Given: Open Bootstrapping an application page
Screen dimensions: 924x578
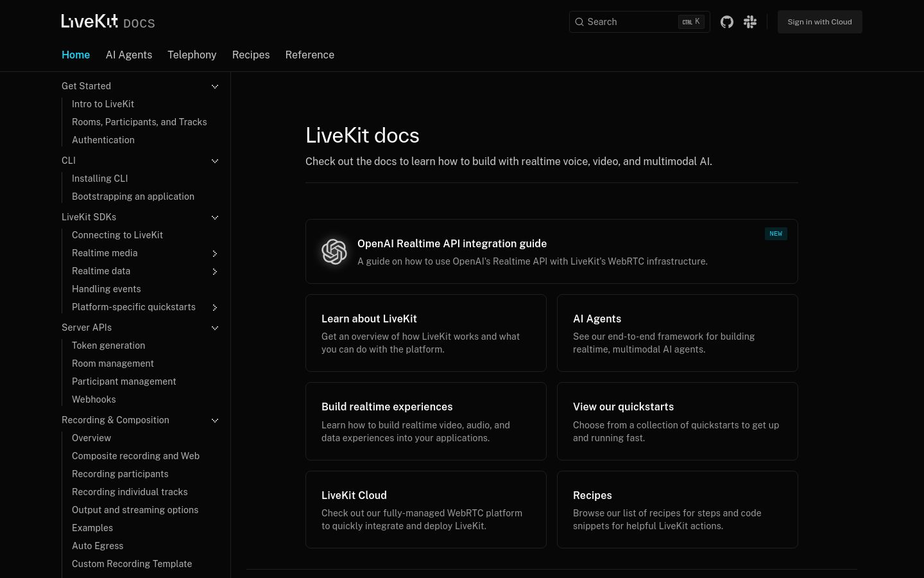Looking at the screenshot, I should 133,197.
